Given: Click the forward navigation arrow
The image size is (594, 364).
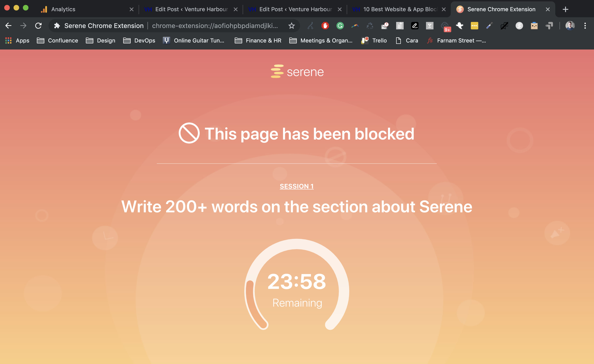Looking at the screenshot, I should pyautogui.click(x=23, y=25).
